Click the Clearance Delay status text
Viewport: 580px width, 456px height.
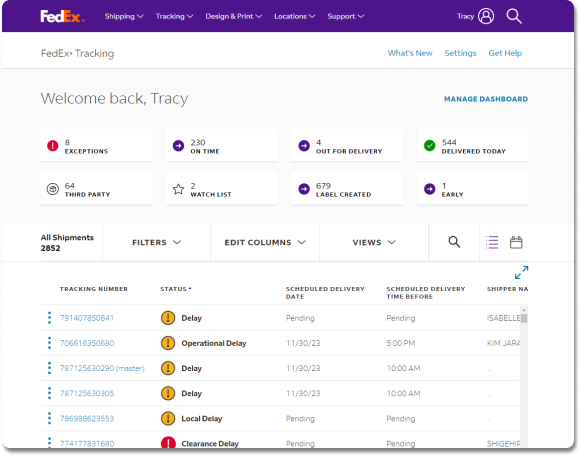tap(210, 443)
